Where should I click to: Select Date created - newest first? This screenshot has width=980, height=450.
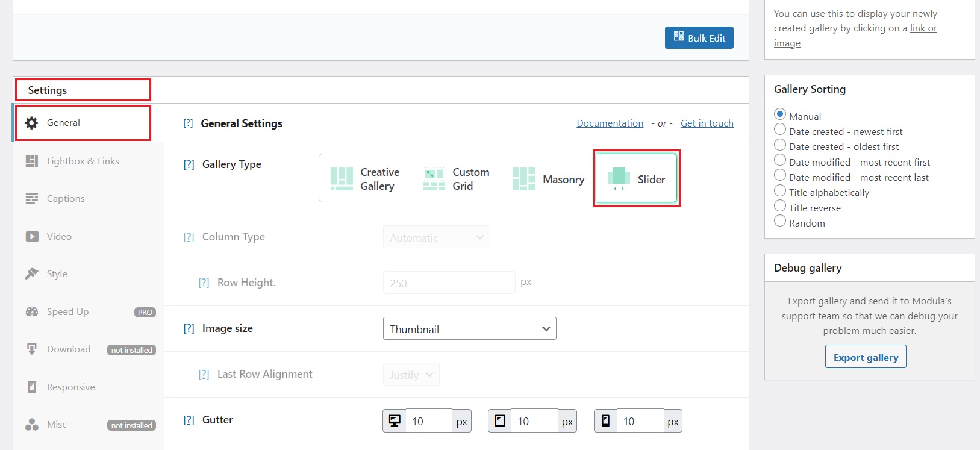pyautogui.click(x=780, y=130)
